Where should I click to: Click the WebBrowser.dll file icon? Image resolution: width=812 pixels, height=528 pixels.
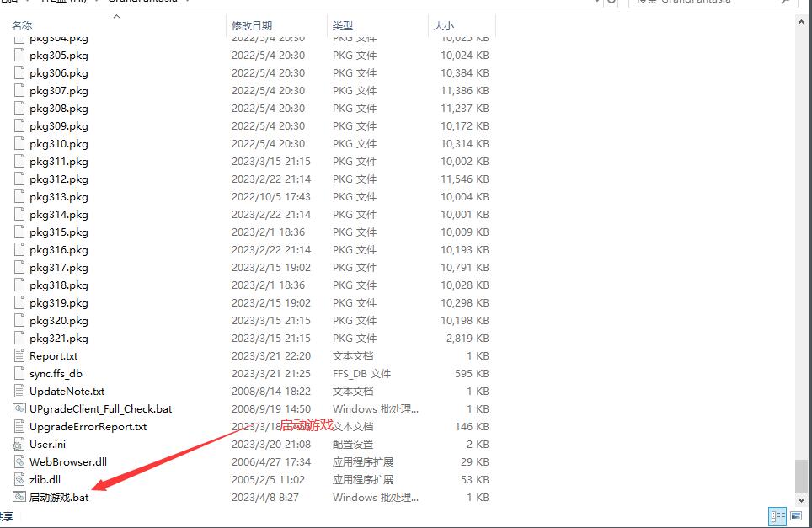pos(20,461)
